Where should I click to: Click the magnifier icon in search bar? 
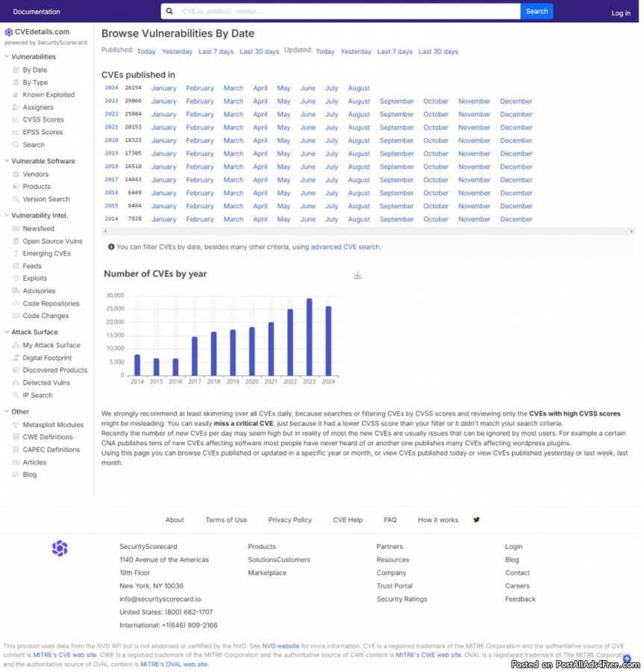[x=170, y=11]
